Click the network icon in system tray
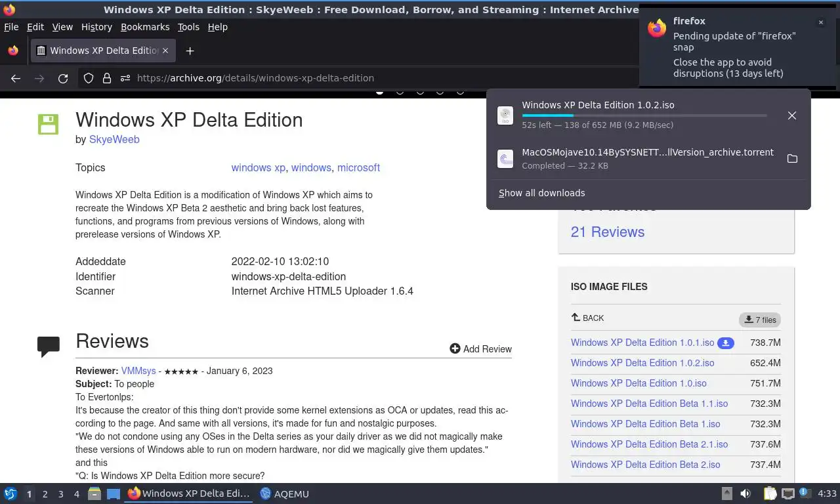This screenshot has height=504, width=840. point(788,493)
